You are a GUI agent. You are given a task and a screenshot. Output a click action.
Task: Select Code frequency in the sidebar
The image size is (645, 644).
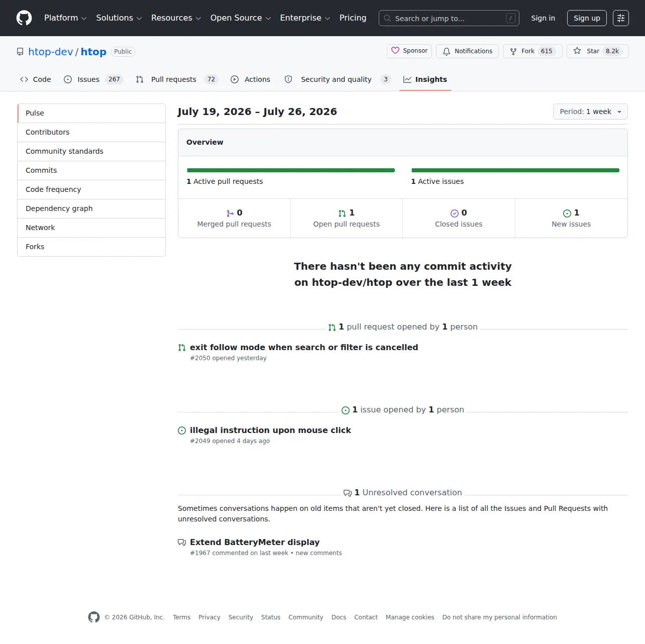pyautogui.click(x=91, y=189)
